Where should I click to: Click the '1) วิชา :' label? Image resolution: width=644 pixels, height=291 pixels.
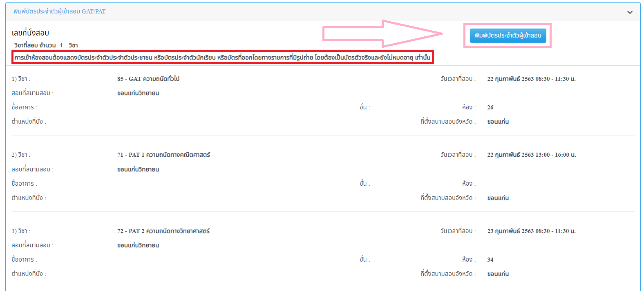21,79
